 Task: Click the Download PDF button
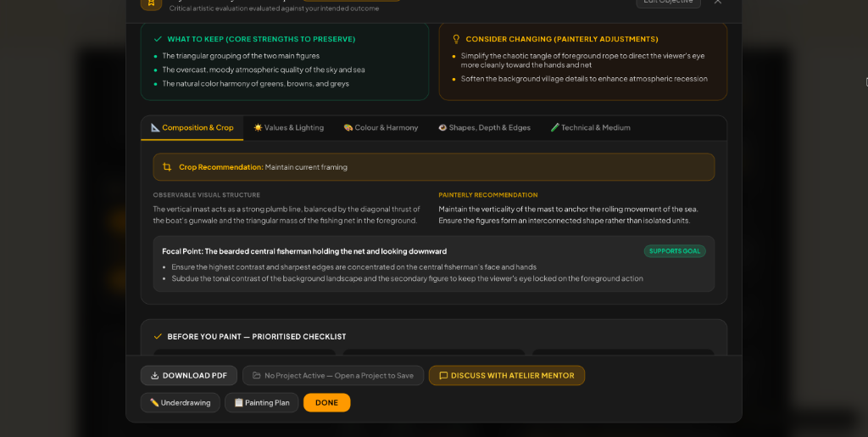(x=189, y=376)
